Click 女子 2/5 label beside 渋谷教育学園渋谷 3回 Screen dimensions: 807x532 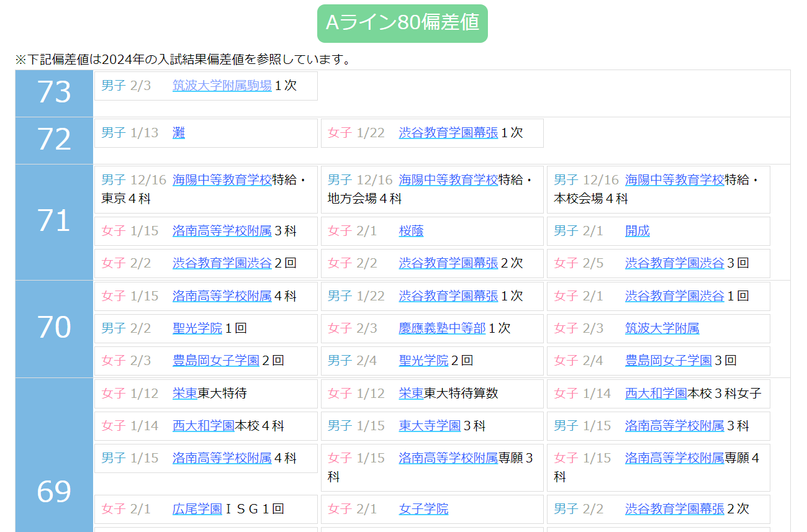pos(579,263)
